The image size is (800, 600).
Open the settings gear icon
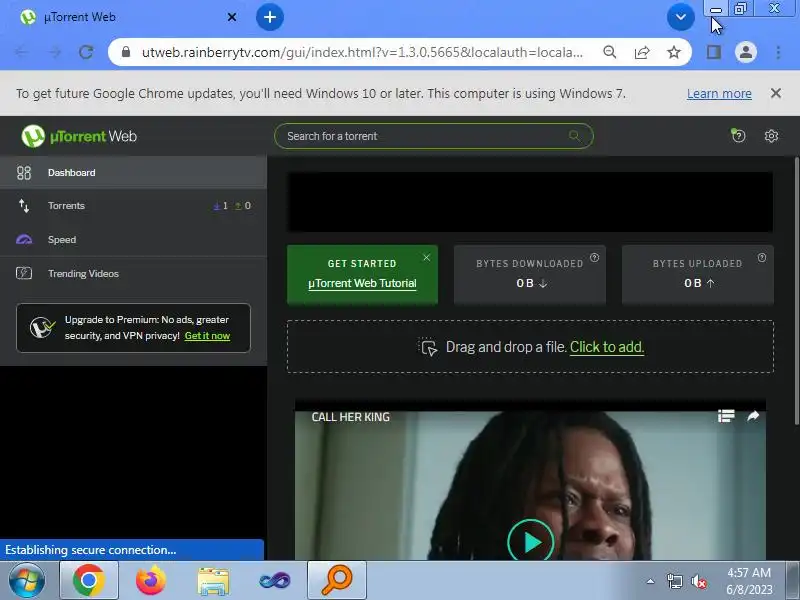(x=771, y=136)
